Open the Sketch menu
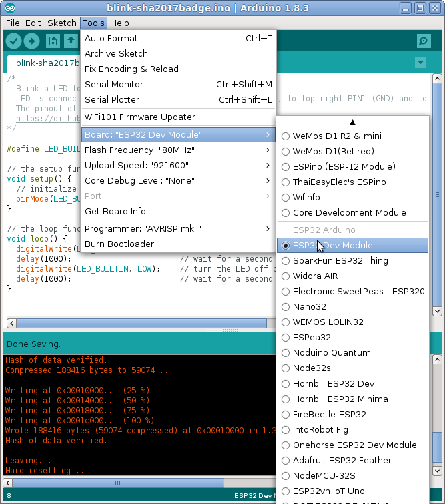The width and height of the screenshot is (445, 504). tap(61, 23)
